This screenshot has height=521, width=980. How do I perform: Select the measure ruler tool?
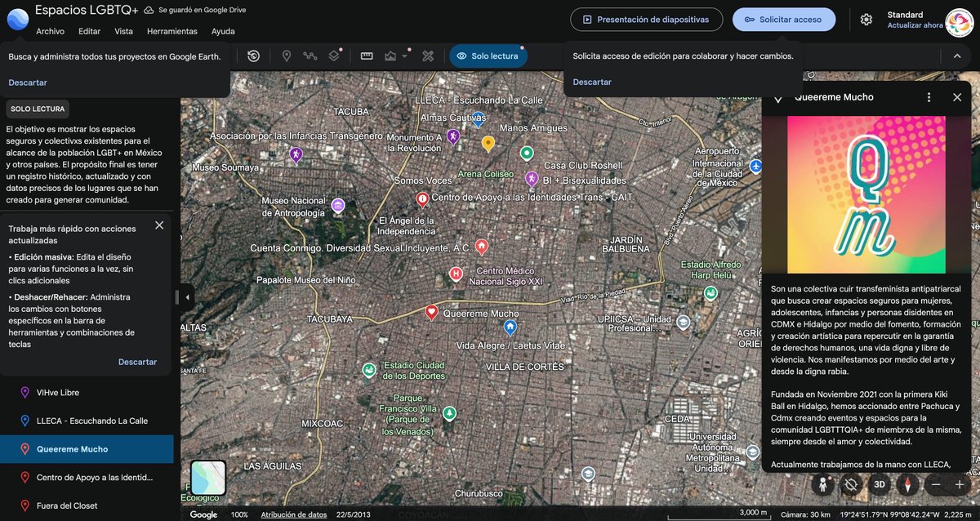367,56
